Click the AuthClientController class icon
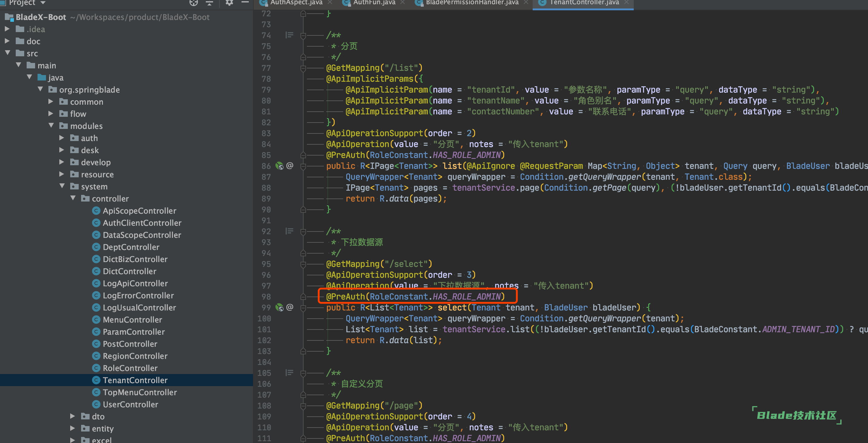The width and height of the screenshot is (868, 443). 96,223
